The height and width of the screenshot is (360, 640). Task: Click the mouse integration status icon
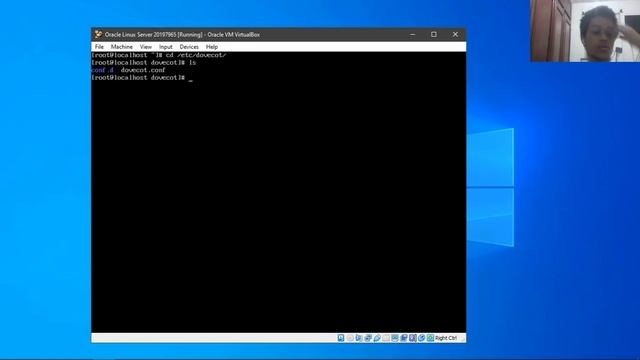(422, 338)
